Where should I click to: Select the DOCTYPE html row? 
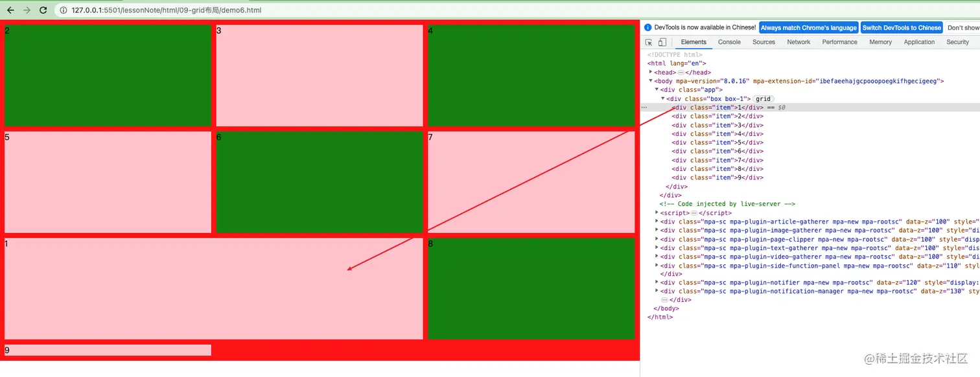click(x=810, y=55)
